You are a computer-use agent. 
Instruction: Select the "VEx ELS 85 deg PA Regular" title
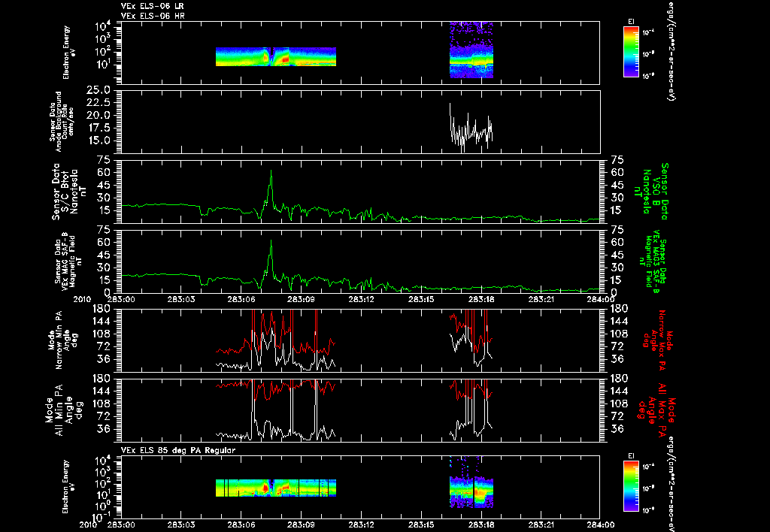coord(178,450)
